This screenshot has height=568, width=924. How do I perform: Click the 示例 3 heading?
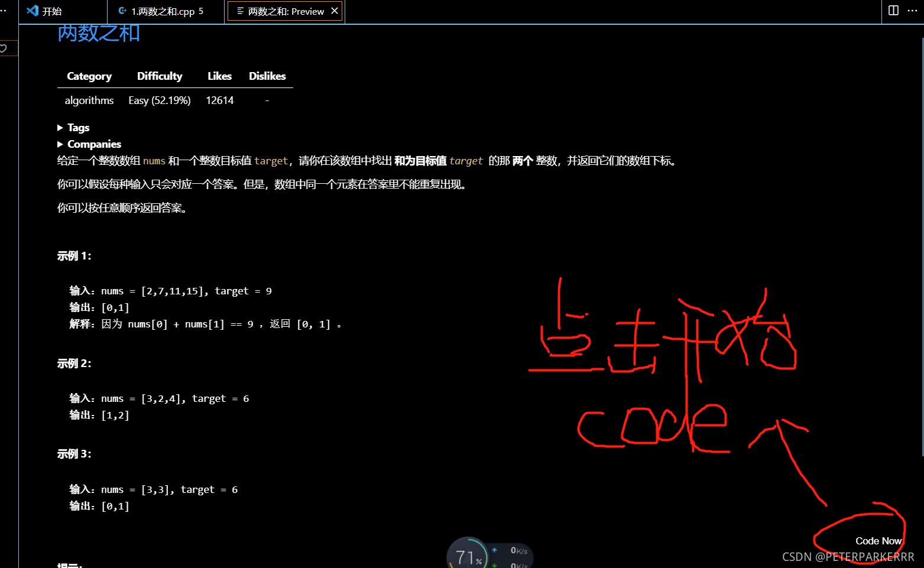(74, 454)
